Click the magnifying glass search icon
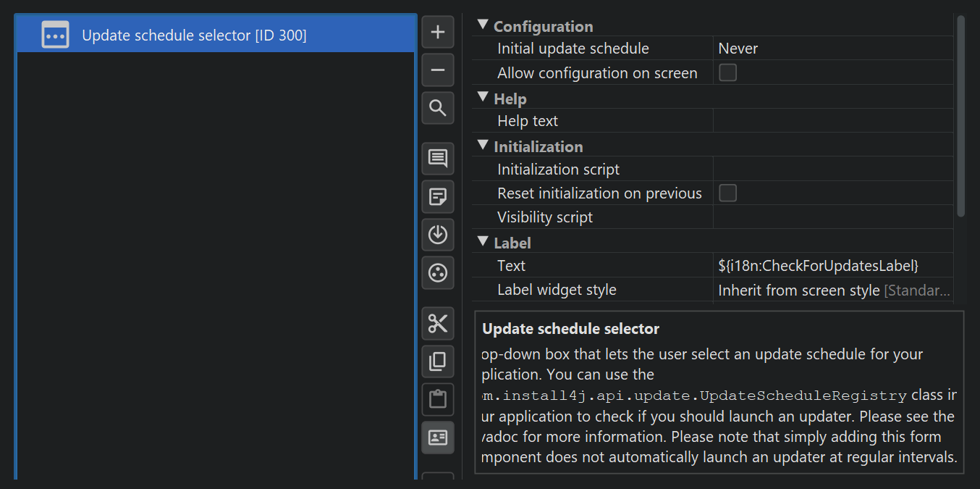The image size is (980, 489). 438,108
